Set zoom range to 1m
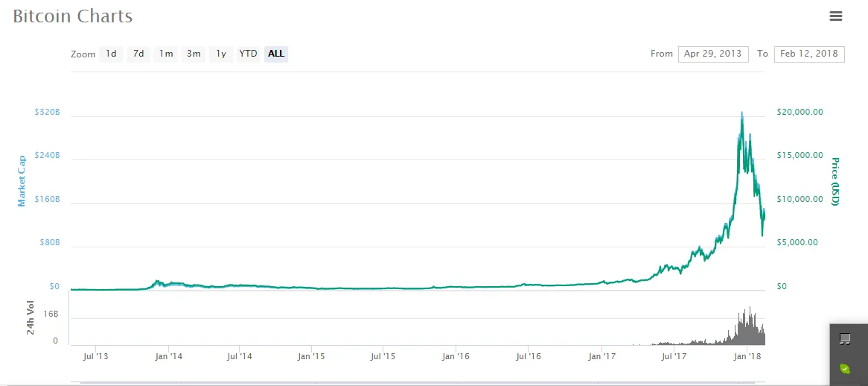The height and width of the screenshot is (386, 868). coord(166,54)
